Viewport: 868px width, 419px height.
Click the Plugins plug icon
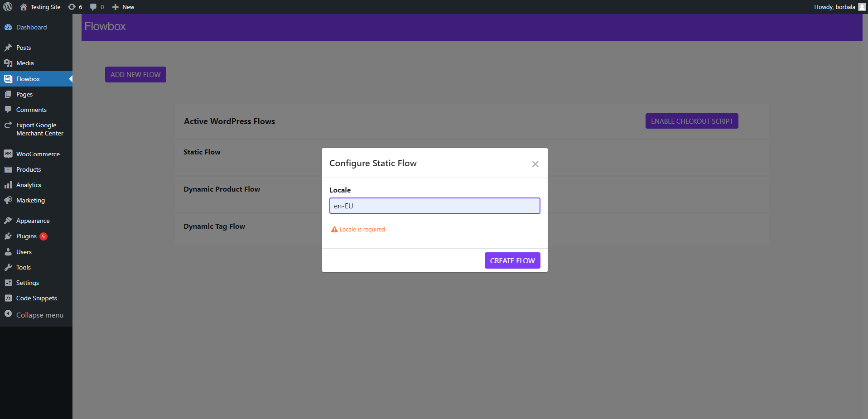click(x=8, y=236)
